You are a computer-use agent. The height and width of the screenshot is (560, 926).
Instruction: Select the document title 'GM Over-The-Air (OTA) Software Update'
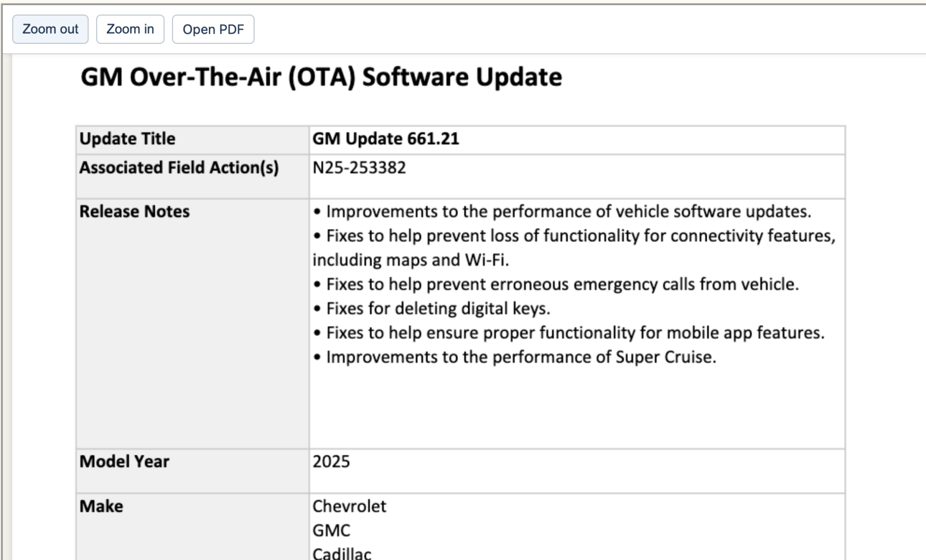pos(321,77)
